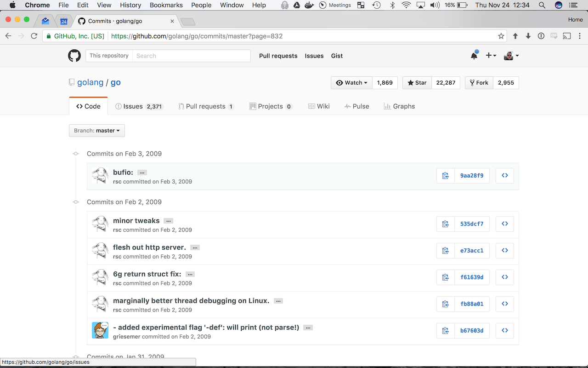Open the golang organization link
Viewport: 588px width, 368px height.
point(90,82)
